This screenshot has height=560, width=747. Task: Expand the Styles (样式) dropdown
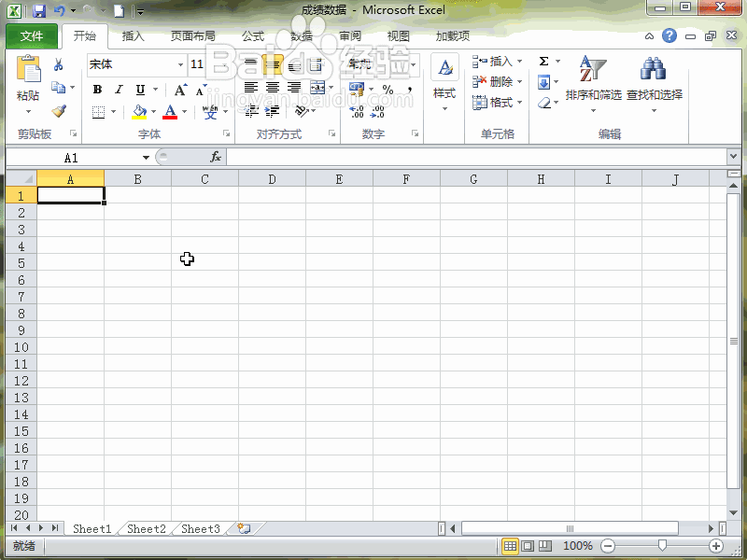pyautogui.click(x=444, y=93)
